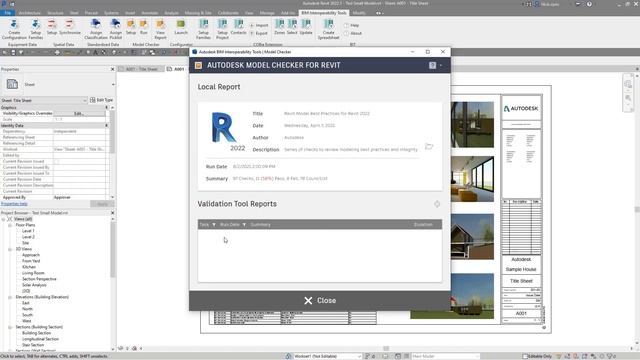640x360 pixels.
Task: Click the settings icon beside Validation Tool Reports
Action: (x=437, y=204)
